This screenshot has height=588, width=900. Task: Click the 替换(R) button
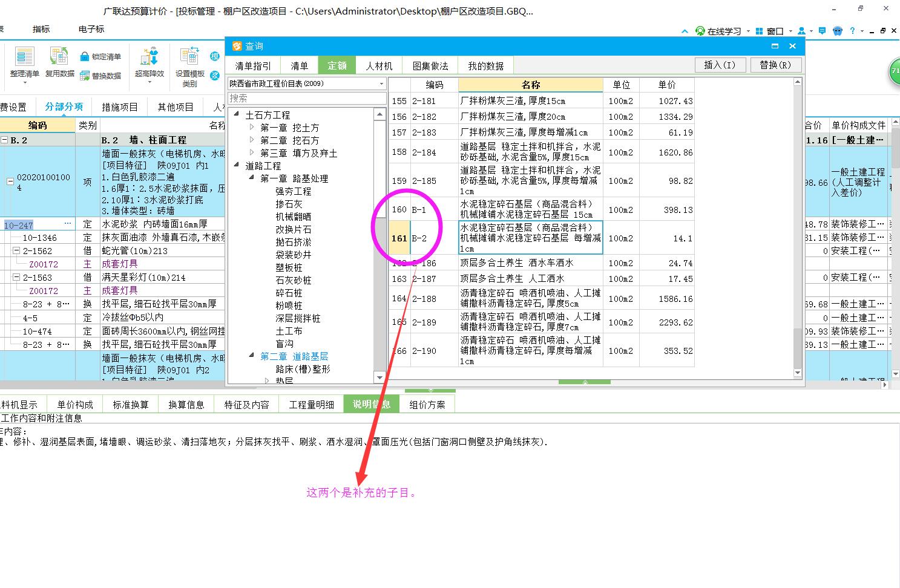(775, 65)
